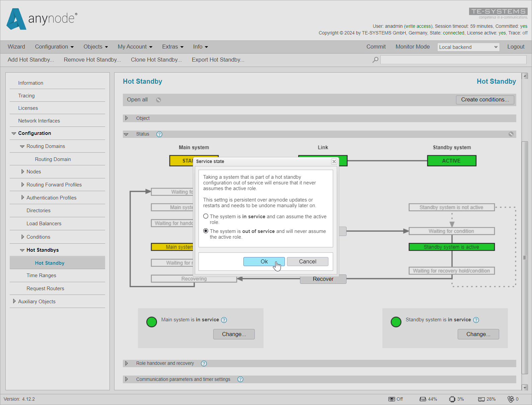Viewport: 532px width, 405px height.
Task: Click Open all link
Action: tap(137, 100)
